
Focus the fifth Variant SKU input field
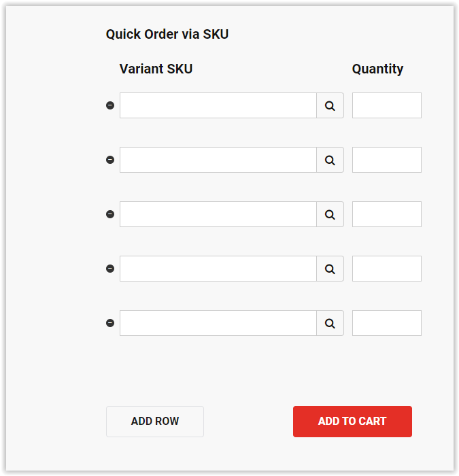(218, 323)
